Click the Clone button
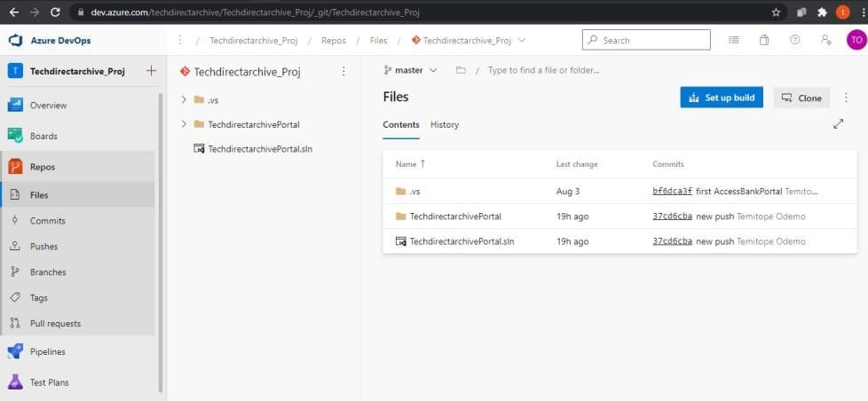The width and height of the screenshot is (868, 401). pyautogui.click(x=801, y=98)
